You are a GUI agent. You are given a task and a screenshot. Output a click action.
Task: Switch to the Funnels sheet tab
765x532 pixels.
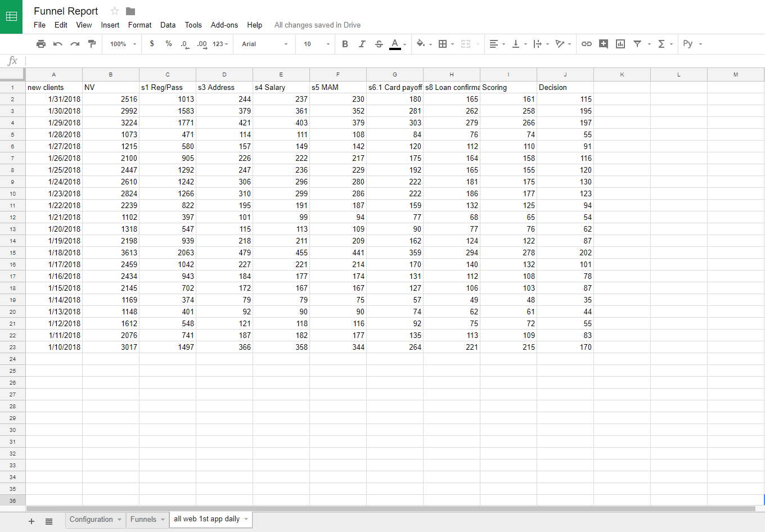click(x=143, y=520)
